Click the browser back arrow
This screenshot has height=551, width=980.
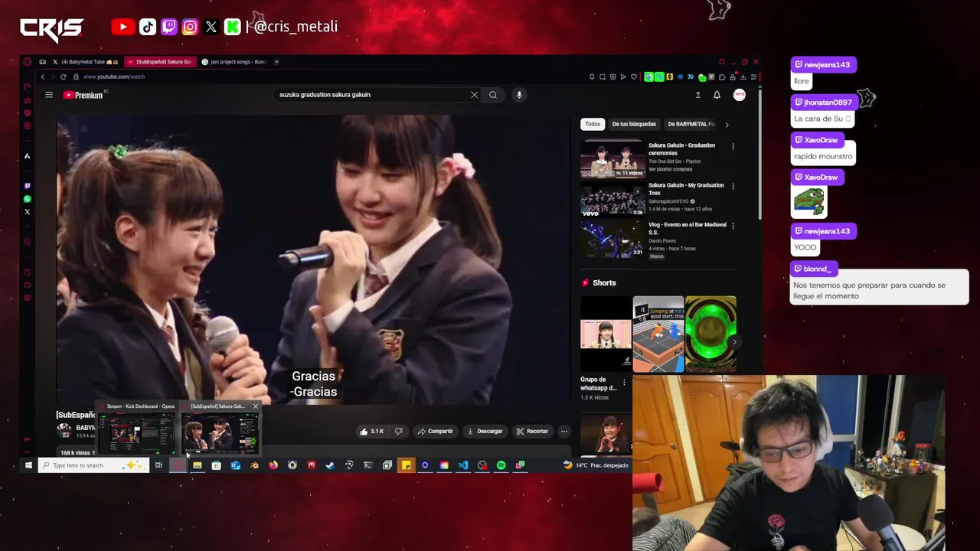pos(43,77)
